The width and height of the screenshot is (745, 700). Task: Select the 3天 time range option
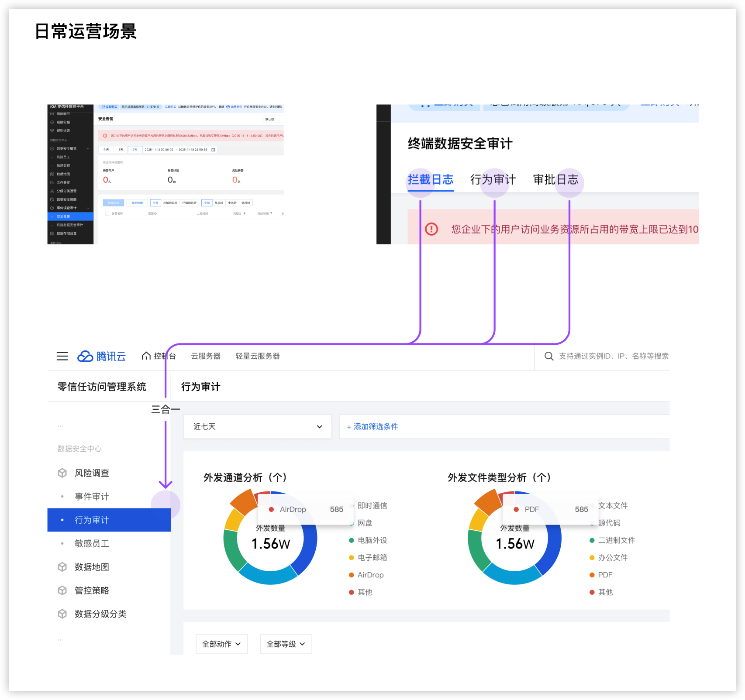tap(121, 150)
